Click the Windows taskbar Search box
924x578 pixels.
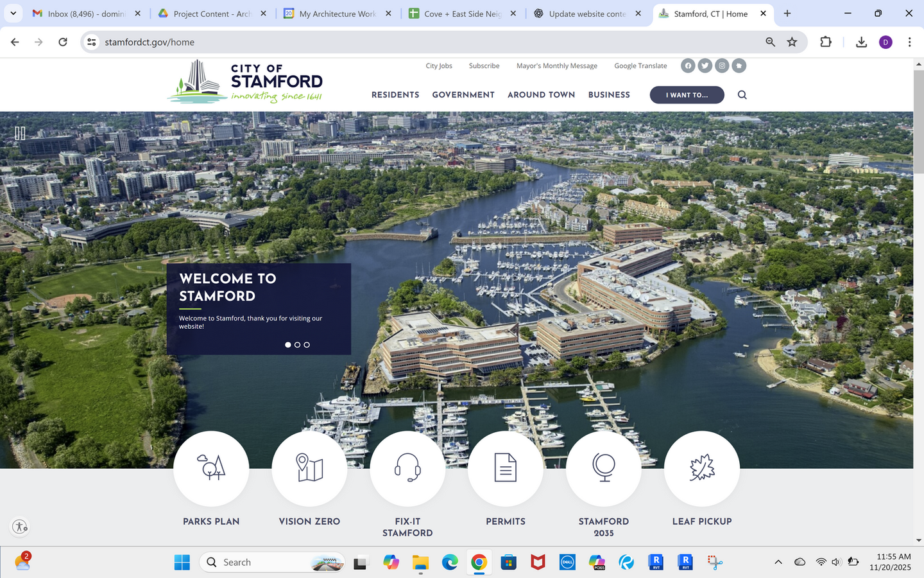272,563
